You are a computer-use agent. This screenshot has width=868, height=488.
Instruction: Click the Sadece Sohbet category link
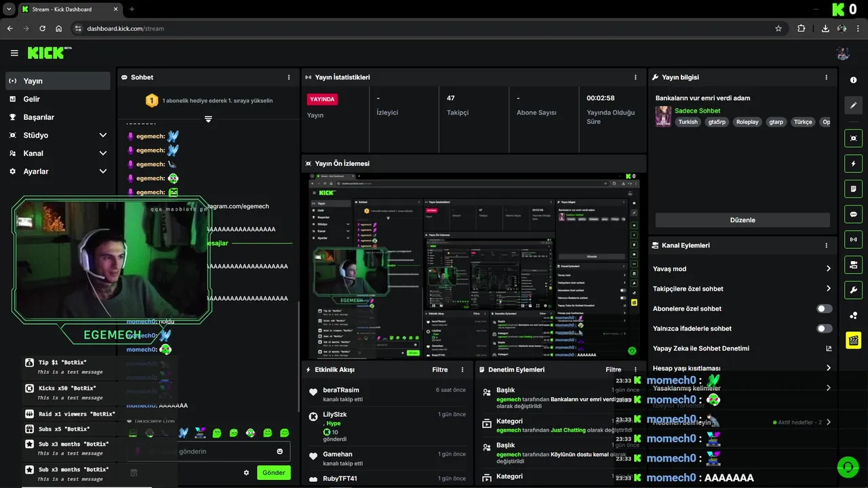pyautogui.click(x=697, y=110)
